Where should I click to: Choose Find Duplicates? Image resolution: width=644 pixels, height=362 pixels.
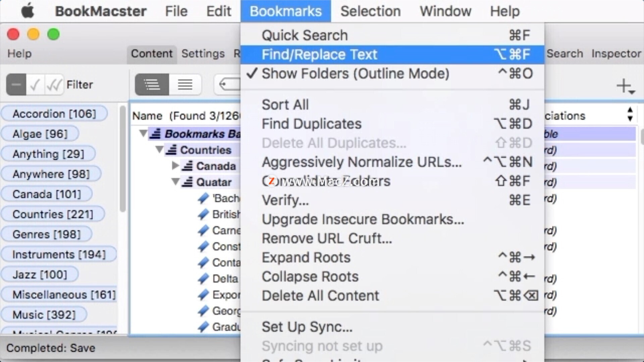point(392,124)
